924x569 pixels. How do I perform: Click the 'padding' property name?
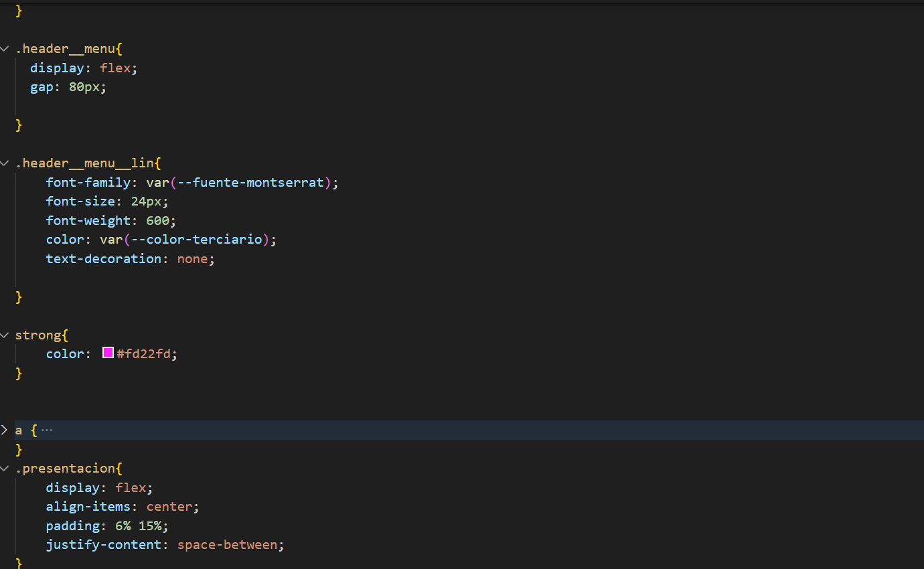pos(73,526)
